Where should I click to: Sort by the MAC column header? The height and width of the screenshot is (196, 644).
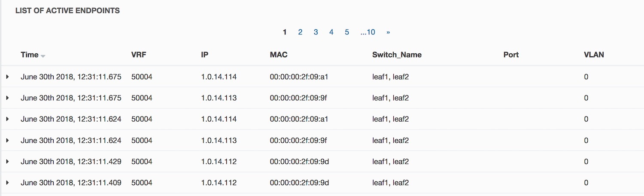279,55
